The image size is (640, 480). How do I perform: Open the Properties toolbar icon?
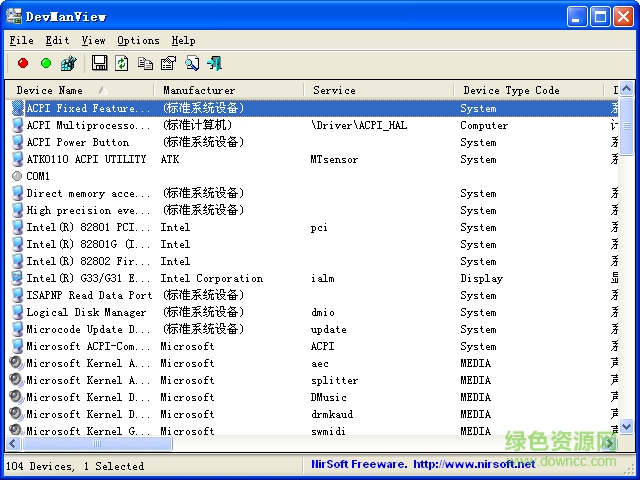(168, 63)
